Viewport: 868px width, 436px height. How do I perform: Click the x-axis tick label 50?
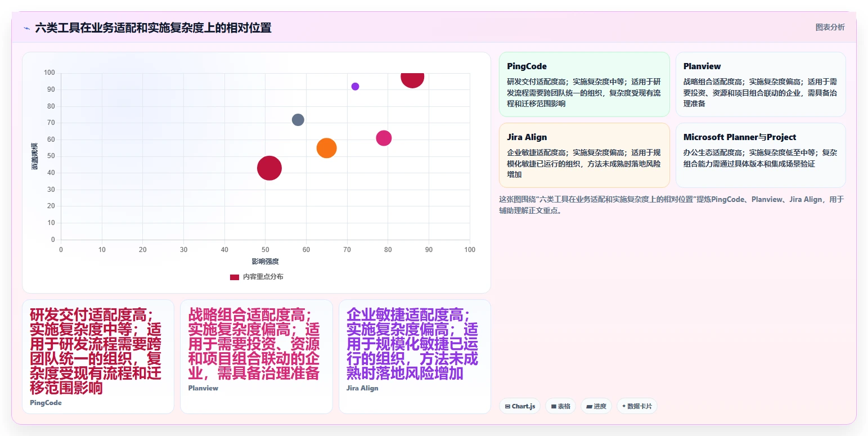click(266, 250)
